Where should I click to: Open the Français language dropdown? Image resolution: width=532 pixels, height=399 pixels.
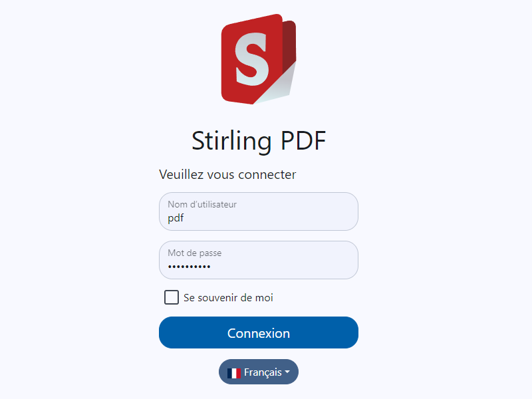[259, 372]
